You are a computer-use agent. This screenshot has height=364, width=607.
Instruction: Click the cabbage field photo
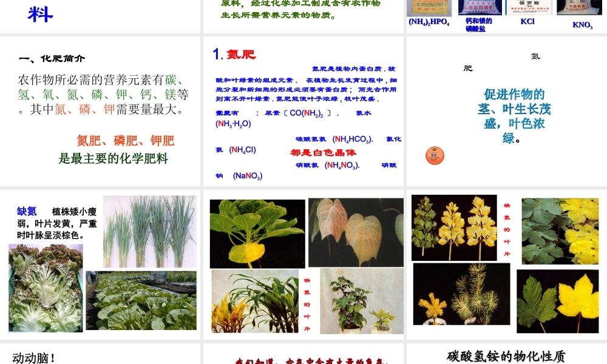point(141,300)
